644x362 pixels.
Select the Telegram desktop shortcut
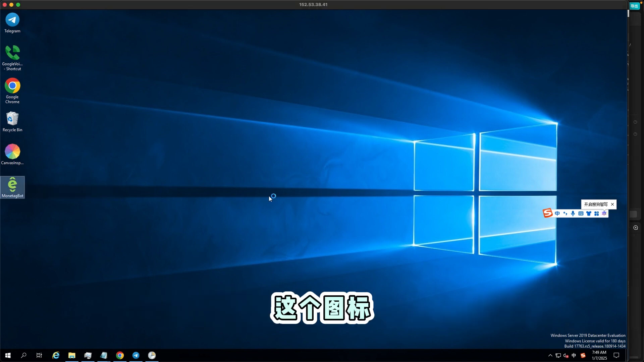coord(12,23)
